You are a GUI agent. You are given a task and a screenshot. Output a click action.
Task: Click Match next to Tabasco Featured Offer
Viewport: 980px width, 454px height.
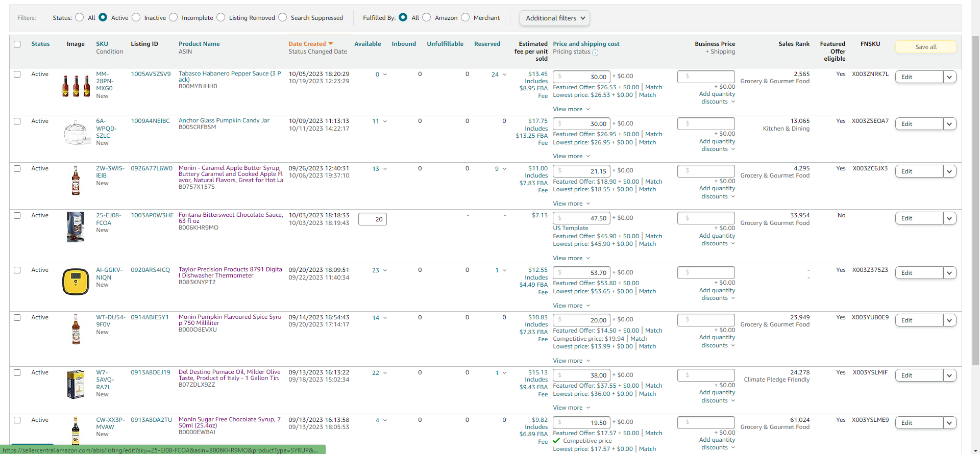tap(653, 87)
